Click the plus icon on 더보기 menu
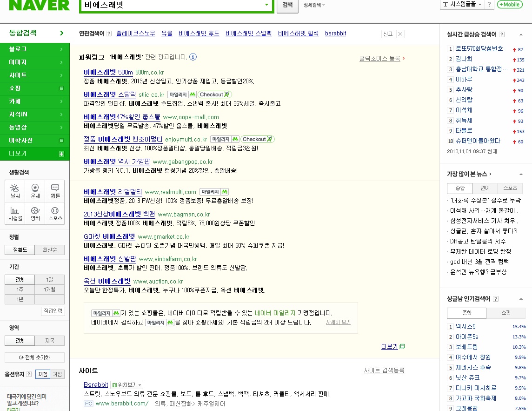Image resolution: width=532 pixels, height=411 pixels. [61, 154]
